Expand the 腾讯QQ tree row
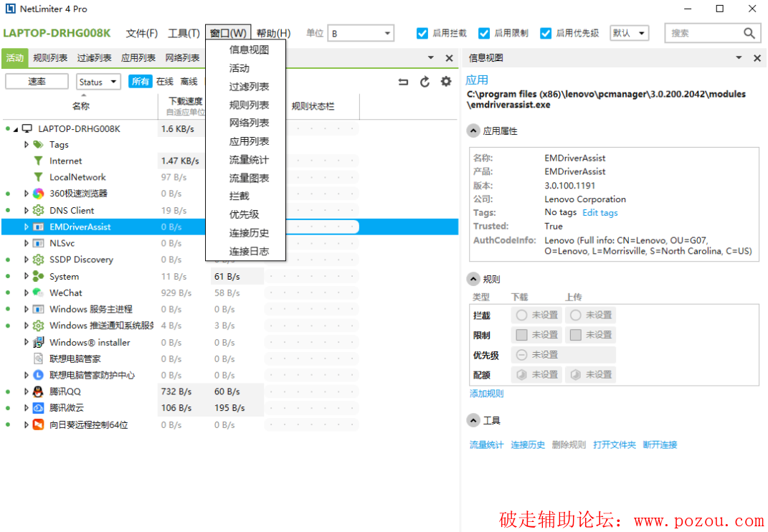 pyautogui.click(x=26, y=391)
